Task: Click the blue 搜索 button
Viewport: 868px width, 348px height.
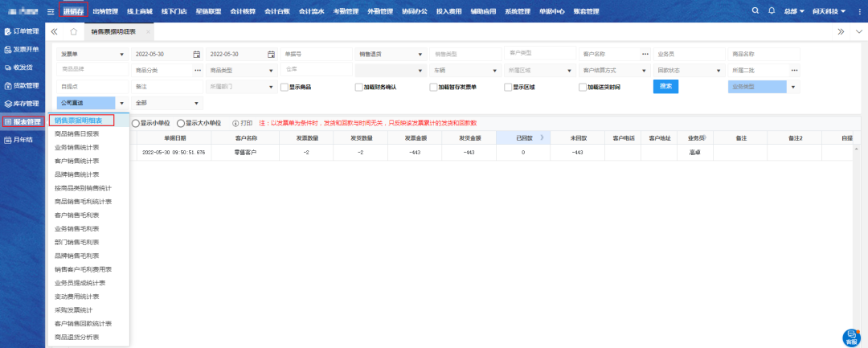Action: [665, 86]
